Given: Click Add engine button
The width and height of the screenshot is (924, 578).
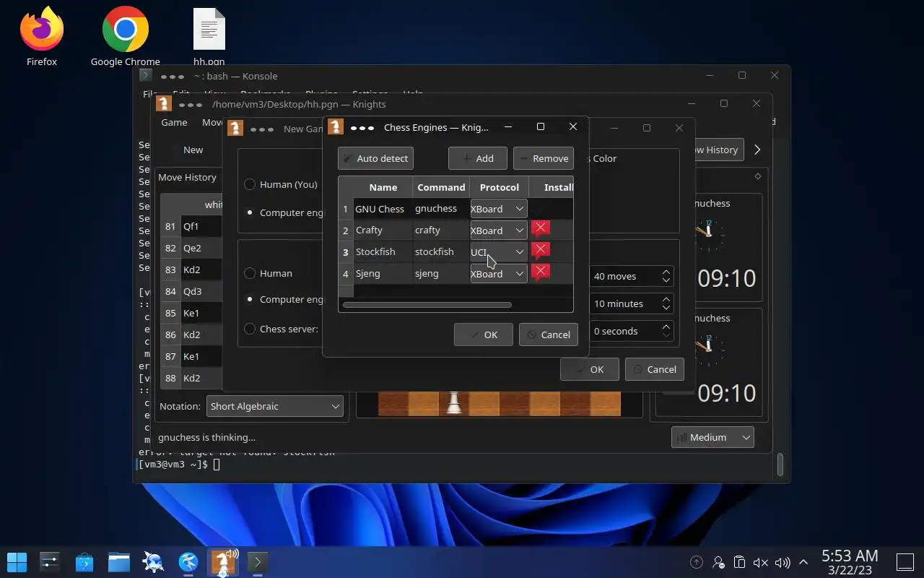Looking at the screenshot, I should coord(478,158).
